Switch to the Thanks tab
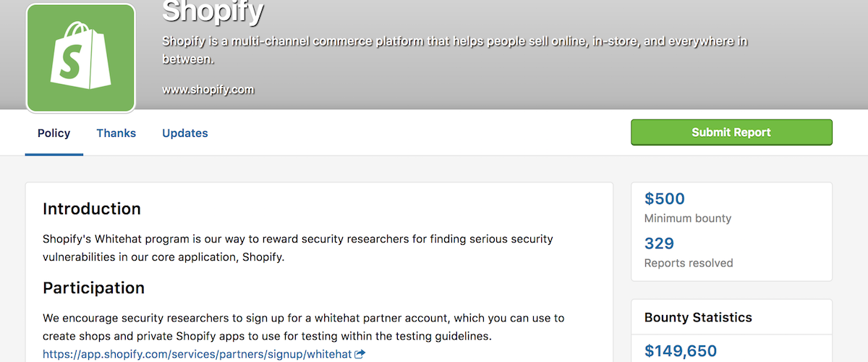 point(116,133)
